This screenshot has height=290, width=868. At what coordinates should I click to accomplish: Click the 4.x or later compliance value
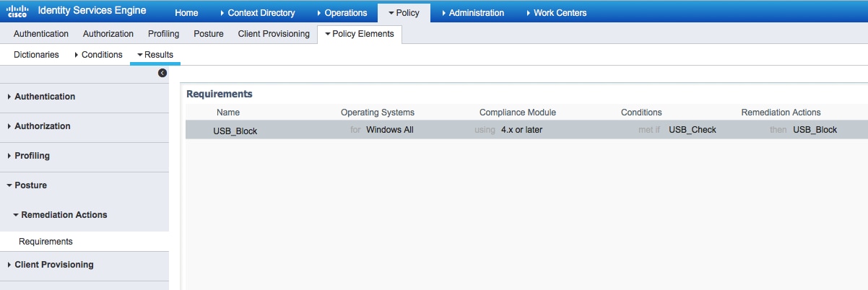tap(521, 130)
